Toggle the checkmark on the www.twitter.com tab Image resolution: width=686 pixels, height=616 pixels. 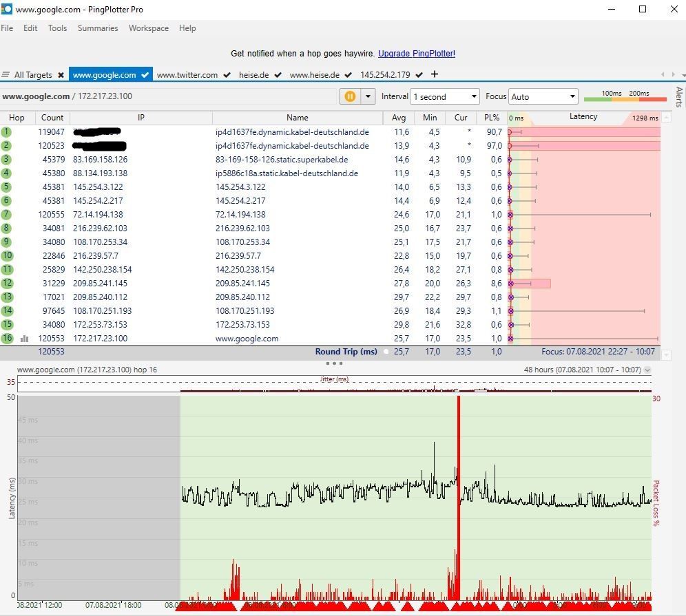pos(227,75)
